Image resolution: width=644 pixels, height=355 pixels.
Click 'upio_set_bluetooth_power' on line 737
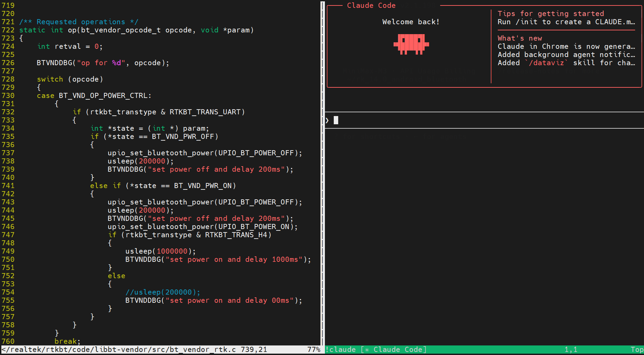tap(161, 153)
